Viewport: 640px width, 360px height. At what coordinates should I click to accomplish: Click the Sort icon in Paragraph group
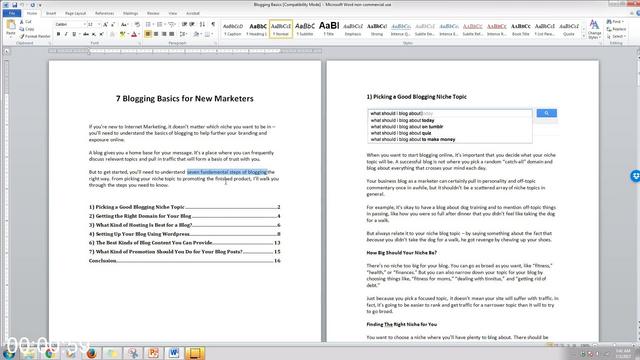[202, 25]
